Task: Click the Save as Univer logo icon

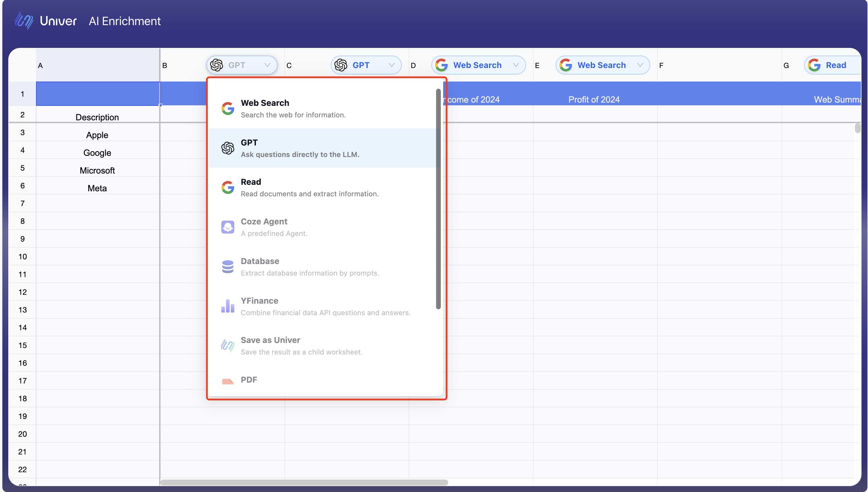Action: coord(228,346)
